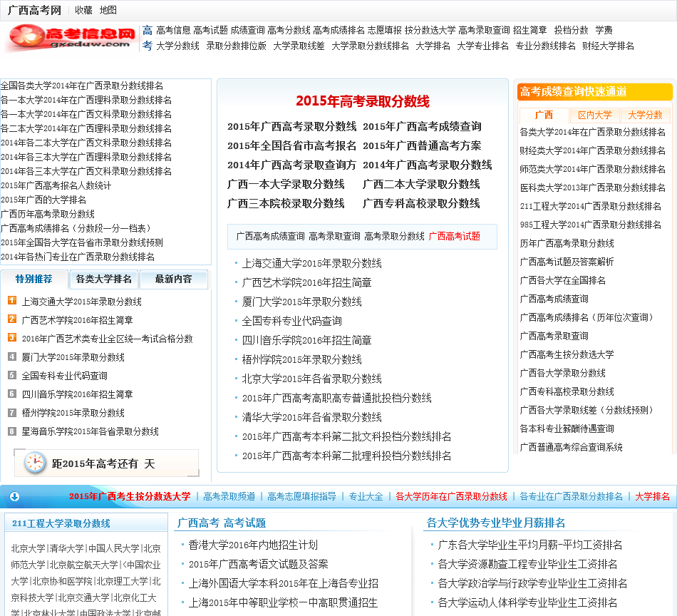Open 志愿填报 in the top navigation
This screenshot has width=677, height=616.
[385, 30]
